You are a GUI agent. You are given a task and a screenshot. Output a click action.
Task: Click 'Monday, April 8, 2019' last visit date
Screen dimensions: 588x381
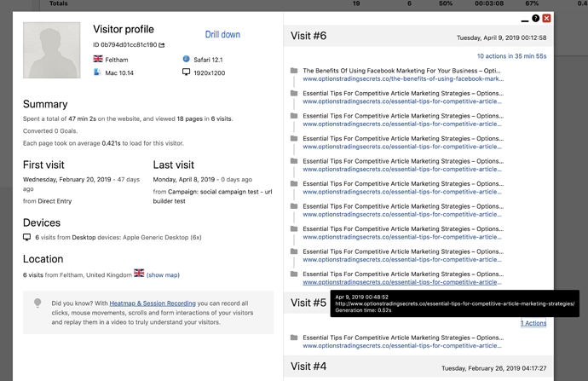pos(184,179)
